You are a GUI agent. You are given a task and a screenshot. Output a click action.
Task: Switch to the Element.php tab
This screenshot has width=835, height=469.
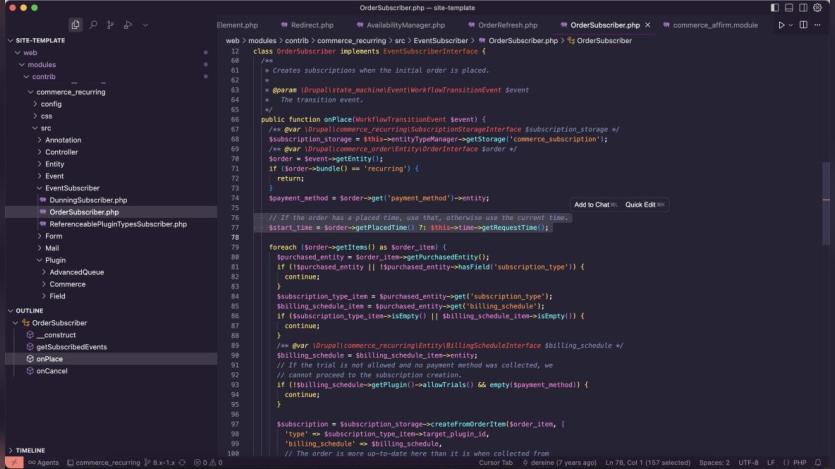237,25
